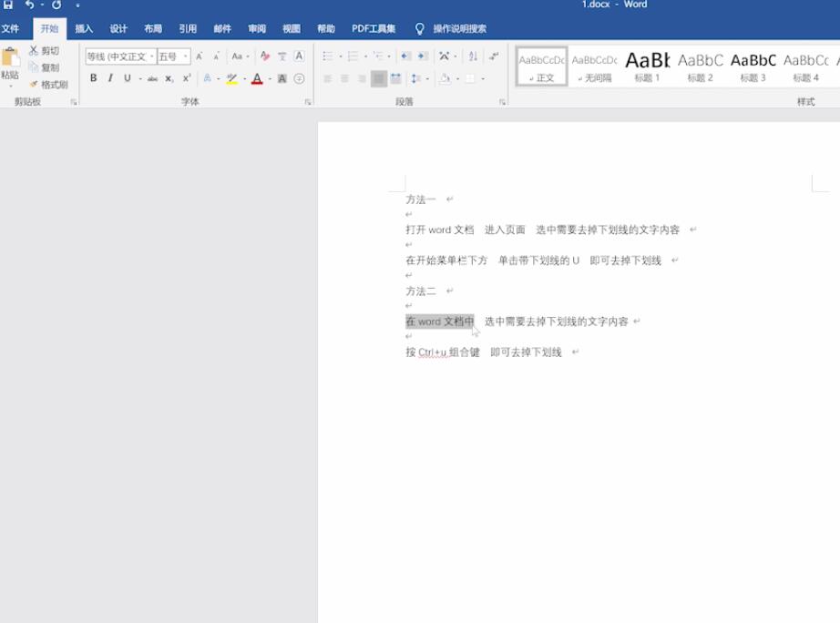Apply the 标题 3 style
Viewport: 840px width, 623px height.
click(753, 66)
